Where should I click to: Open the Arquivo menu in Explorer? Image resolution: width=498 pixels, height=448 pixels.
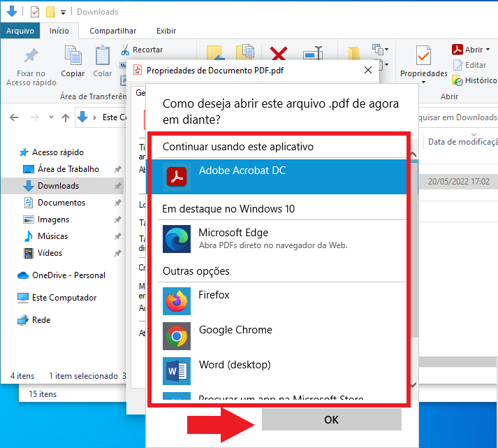pos(20,31)
